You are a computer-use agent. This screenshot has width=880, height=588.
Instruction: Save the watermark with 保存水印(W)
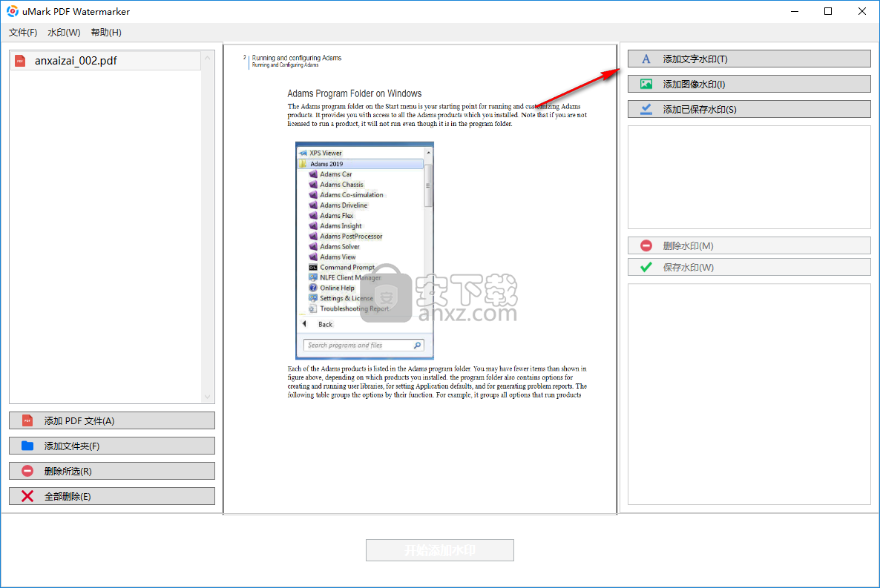[749, 268]
